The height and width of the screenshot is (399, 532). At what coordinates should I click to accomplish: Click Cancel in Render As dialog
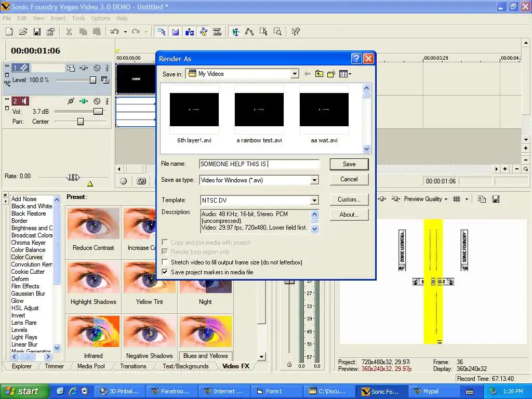[349, 179]
